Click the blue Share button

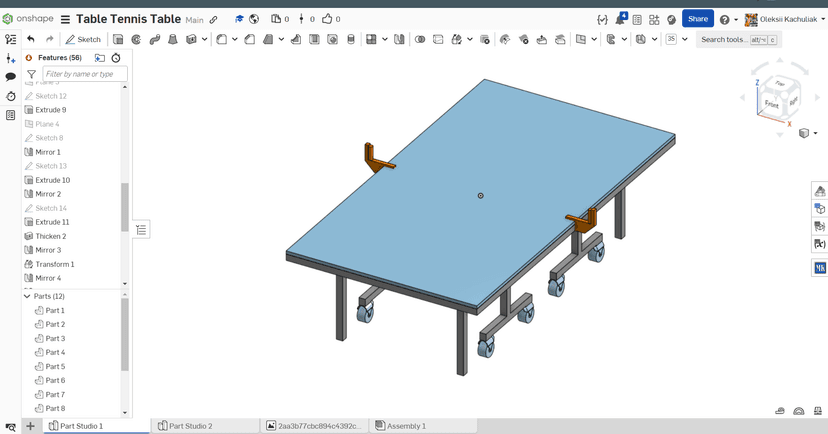697,19
